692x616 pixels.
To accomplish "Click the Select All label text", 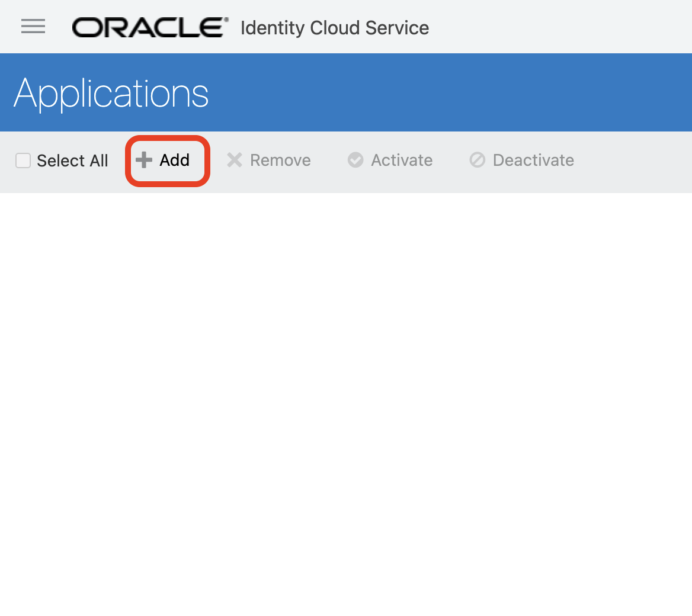I will [x=72, y=161].
